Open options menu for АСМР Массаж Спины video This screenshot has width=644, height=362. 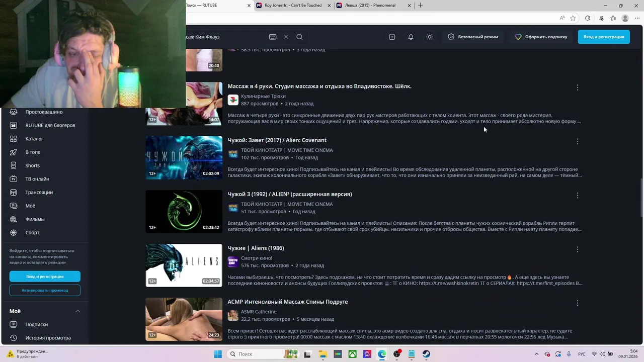click(x=577, y=303)
